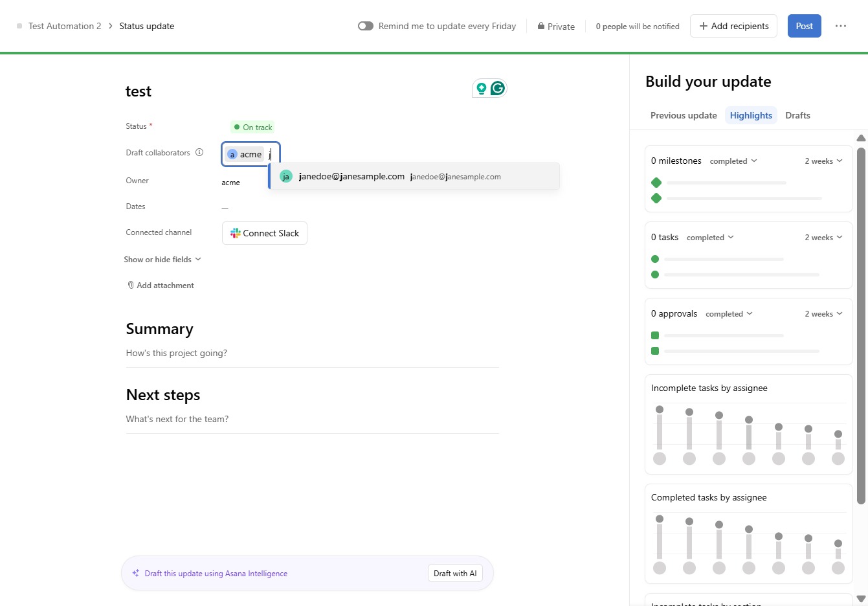868x606 pixels.
Task: Open the approvals 2 weeks dropdown
Action: [x=823, y=314]
